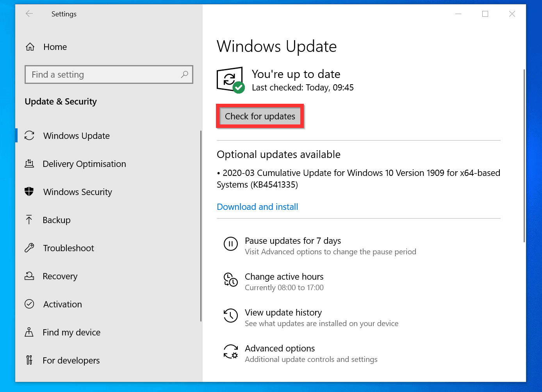Click the Change active hours clock icon

(x=230, y=280)
